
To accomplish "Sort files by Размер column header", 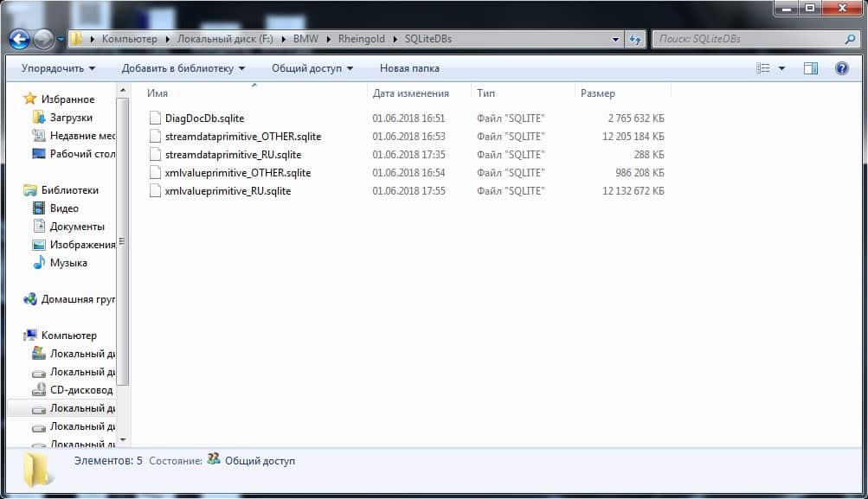I will pyautogui.click(x=597, y=93).
